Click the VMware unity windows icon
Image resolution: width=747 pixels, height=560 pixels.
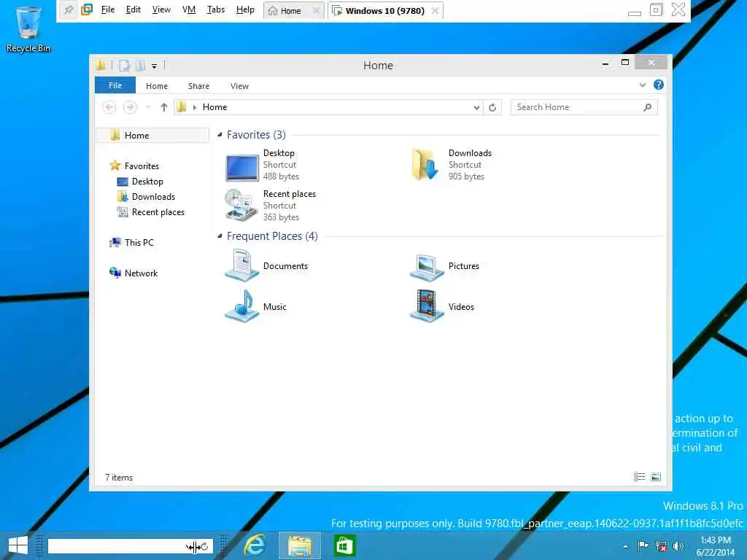click(x=87, y=9)
